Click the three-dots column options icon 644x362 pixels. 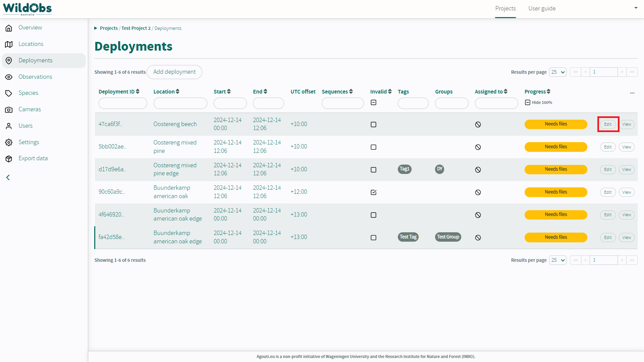pos(632,93)
